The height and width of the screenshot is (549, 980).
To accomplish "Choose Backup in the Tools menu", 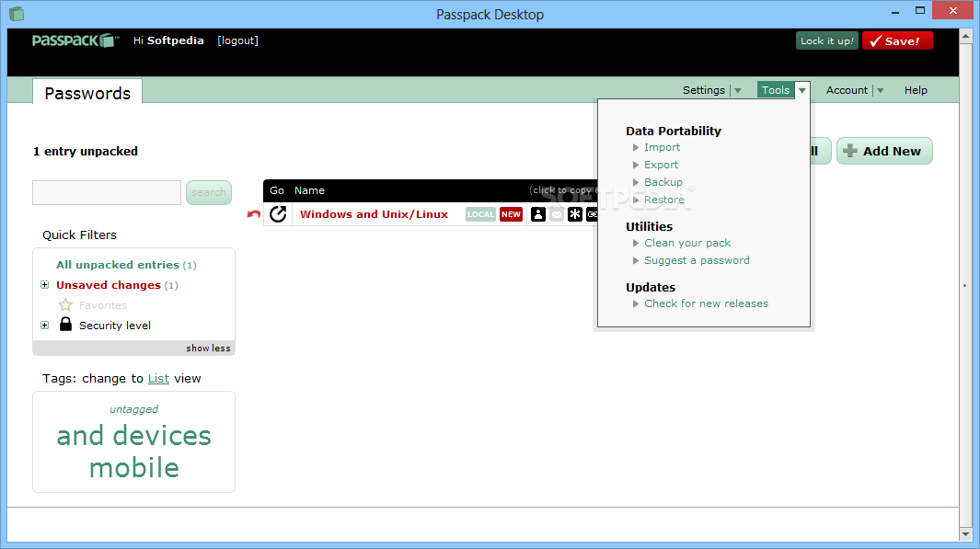I will pyautogui.click(x=663, y=182).
